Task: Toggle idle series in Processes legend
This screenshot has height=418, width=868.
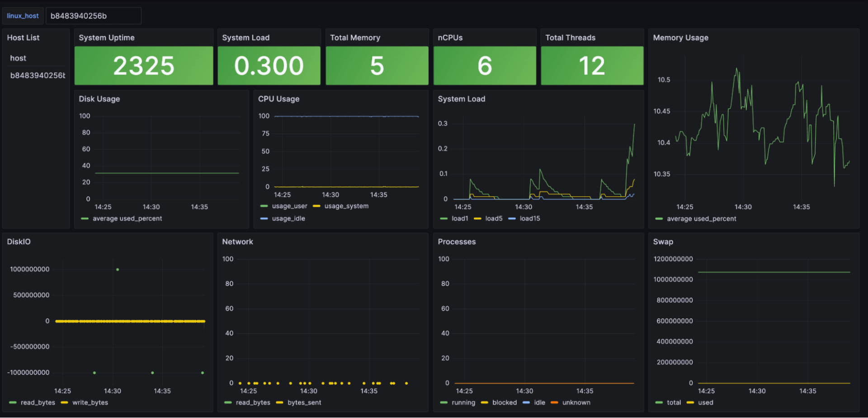Action: 539,403
